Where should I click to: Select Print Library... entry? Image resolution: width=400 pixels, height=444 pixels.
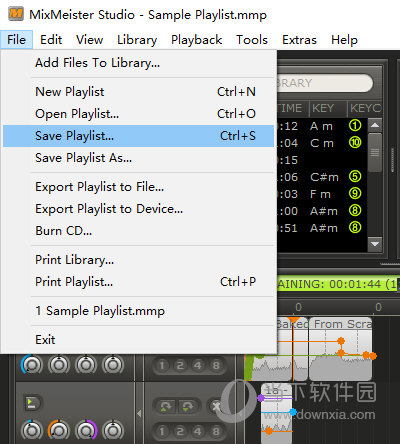138,260
